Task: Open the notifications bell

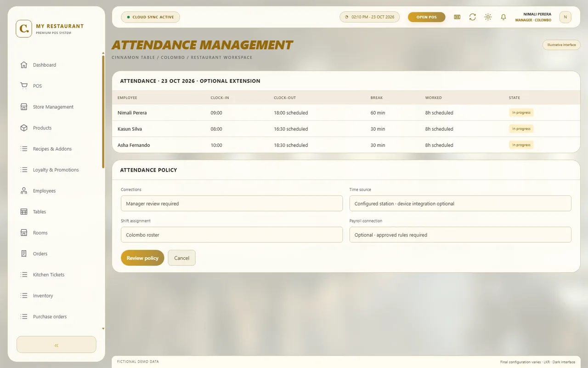Action: tap(503, 17)
